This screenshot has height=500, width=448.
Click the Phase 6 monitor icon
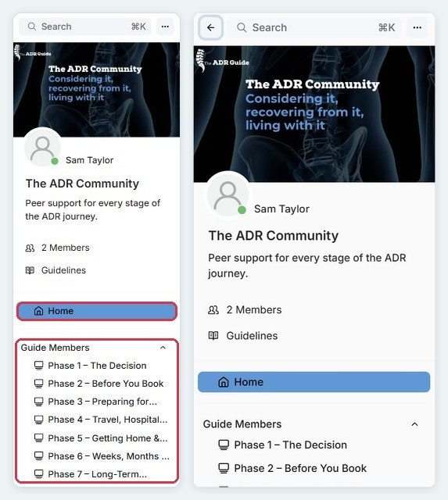pos(38,456)
